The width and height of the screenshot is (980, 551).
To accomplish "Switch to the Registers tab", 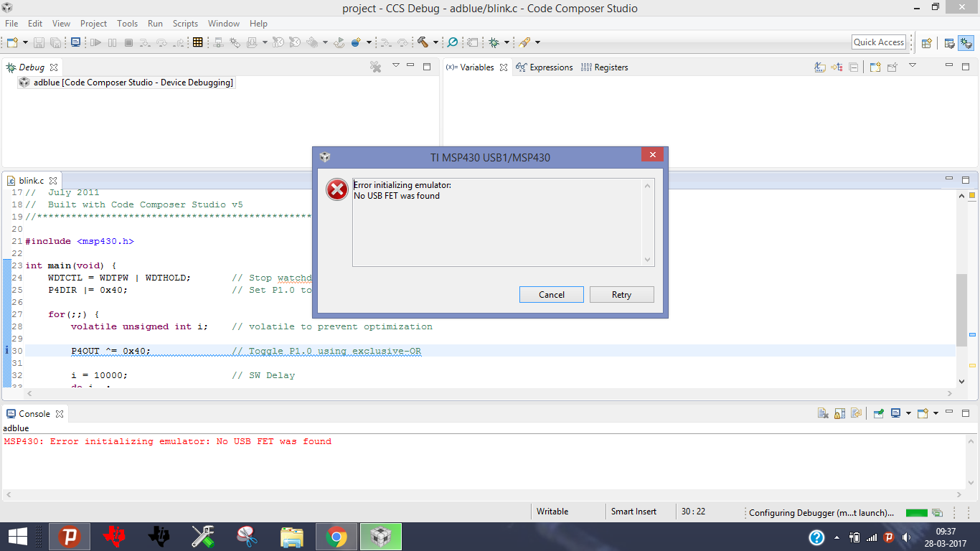I will [x=605, y=67].
